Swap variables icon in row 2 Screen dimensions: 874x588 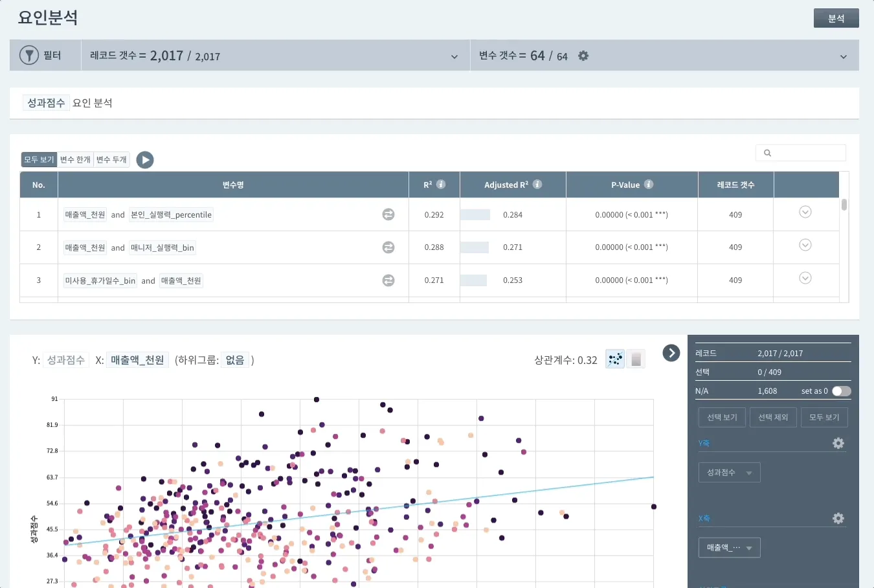click(x=388, y=247)
